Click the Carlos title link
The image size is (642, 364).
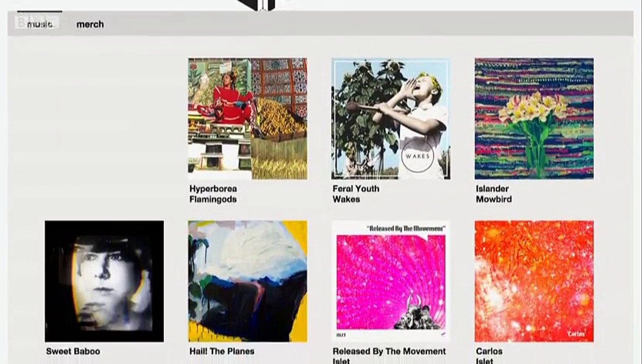(489, 351)
